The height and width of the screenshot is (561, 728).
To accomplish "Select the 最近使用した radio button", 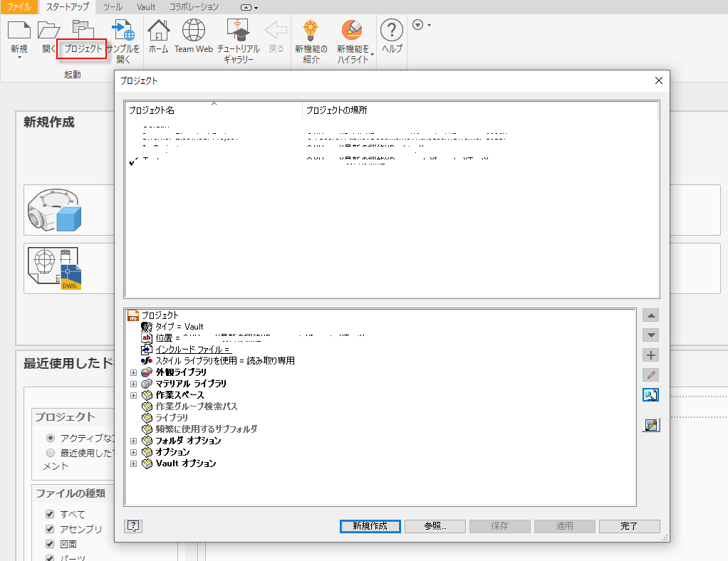I will point(51,452).
